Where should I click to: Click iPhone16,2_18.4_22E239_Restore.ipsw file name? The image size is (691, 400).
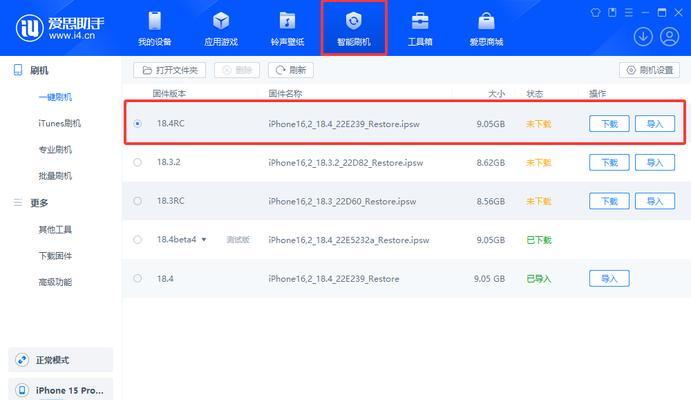pos(344,124)
